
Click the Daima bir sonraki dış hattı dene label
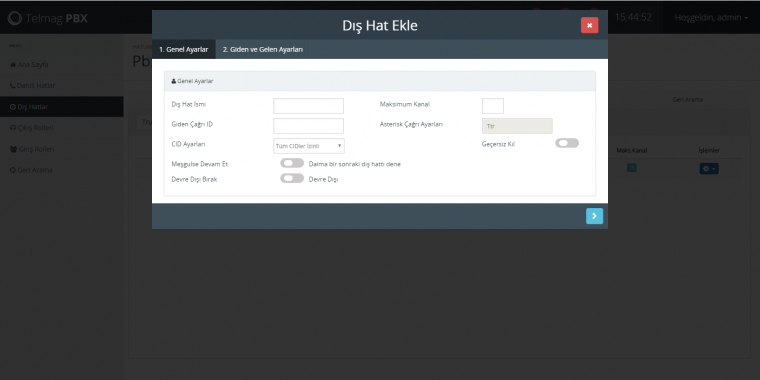355,164
